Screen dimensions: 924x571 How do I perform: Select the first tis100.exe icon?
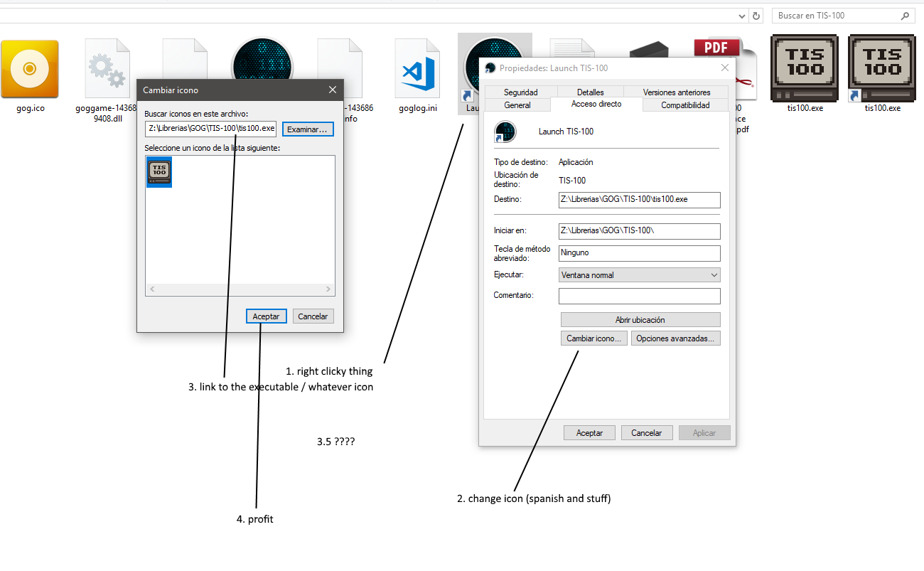coord(805,68)
